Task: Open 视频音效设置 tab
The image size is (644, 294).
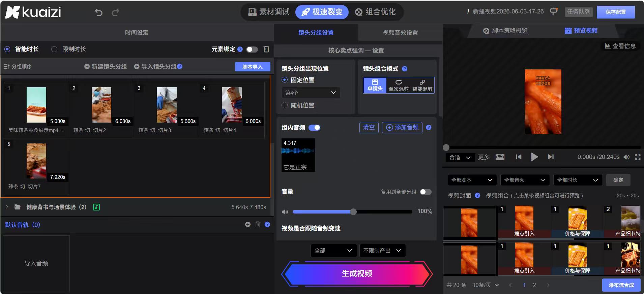Action: pos(400,33)
